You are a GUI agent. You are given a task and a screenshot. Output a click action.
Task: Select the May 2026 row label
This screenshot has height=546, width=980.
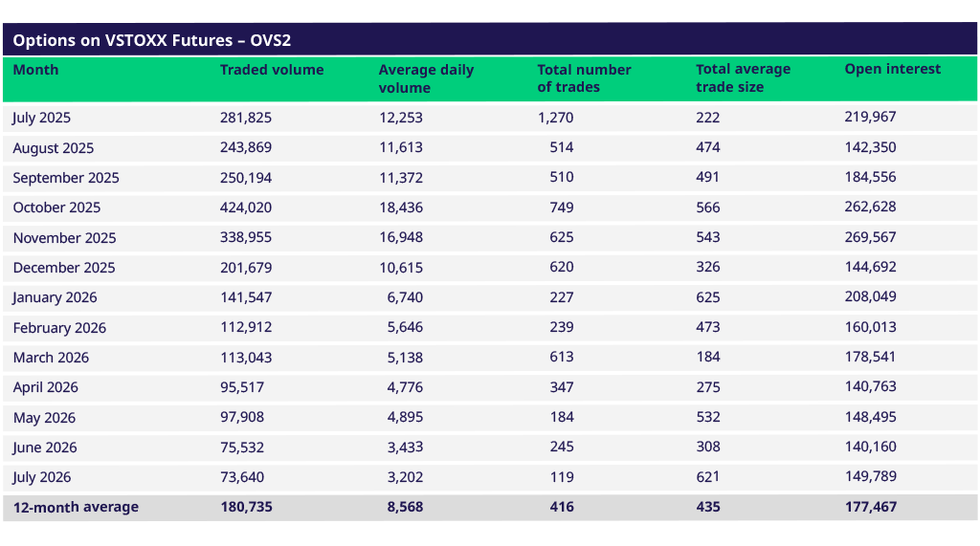(x=44, y=417)
